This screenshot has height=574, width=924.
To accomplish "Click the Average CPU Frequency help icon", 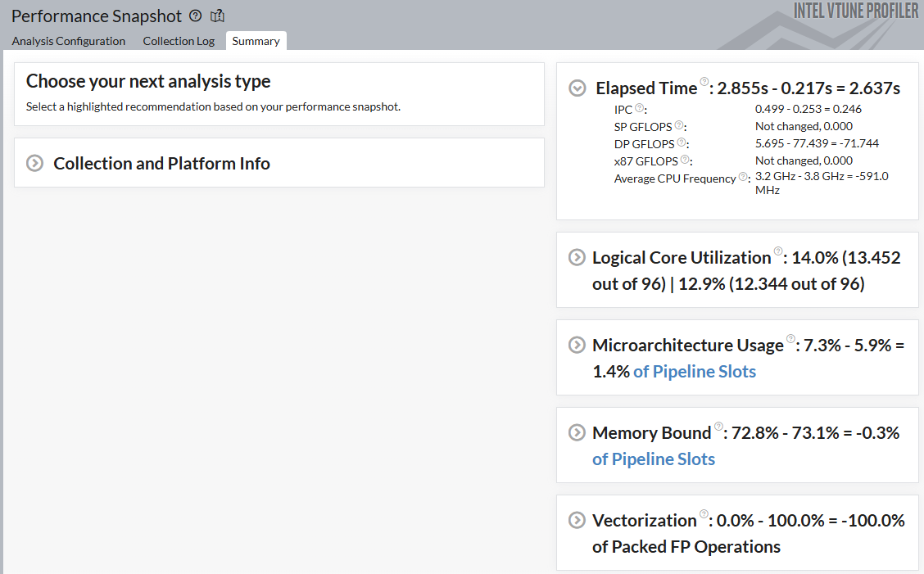I will (x=743, y=177).
